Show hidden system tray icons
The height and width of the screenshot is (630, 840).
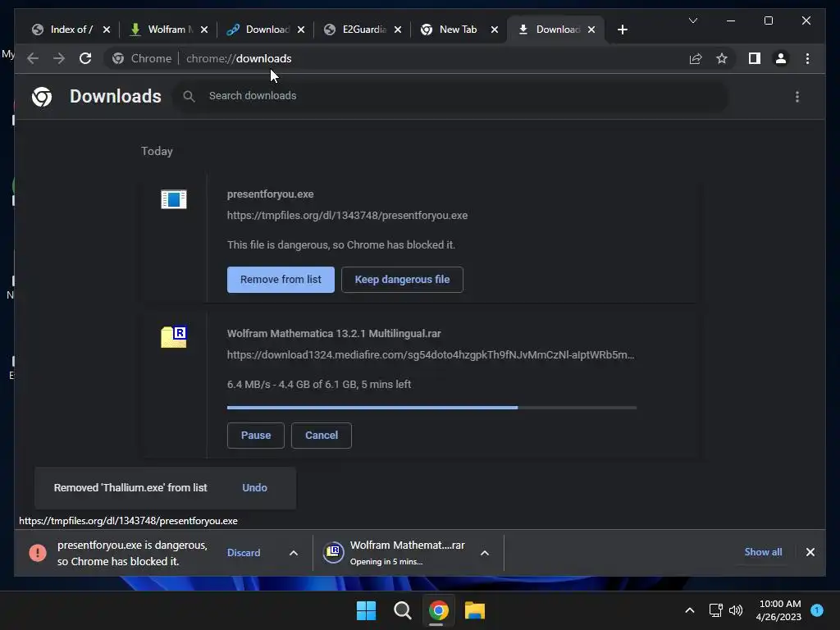689,610
